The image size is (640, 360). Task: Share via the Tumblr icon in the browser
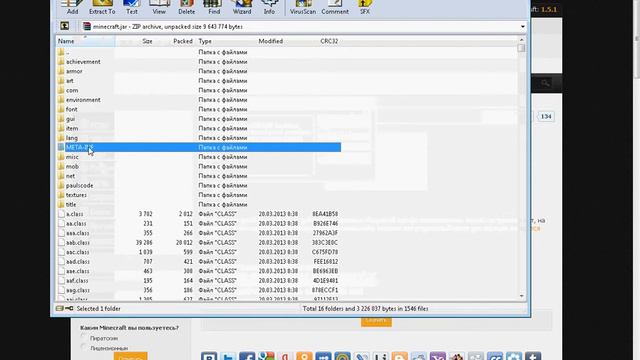click(x=533, y=356)
